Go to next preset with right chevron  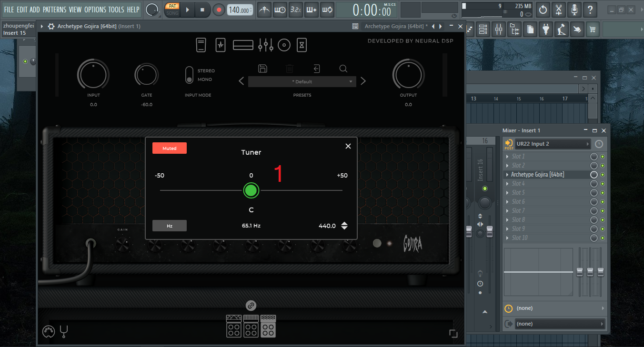coord(363,81)
